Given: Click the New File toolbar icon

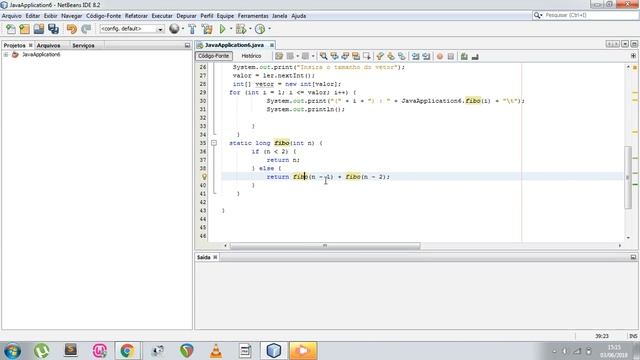Looking at the screenshot, I should tap(11, 29).
